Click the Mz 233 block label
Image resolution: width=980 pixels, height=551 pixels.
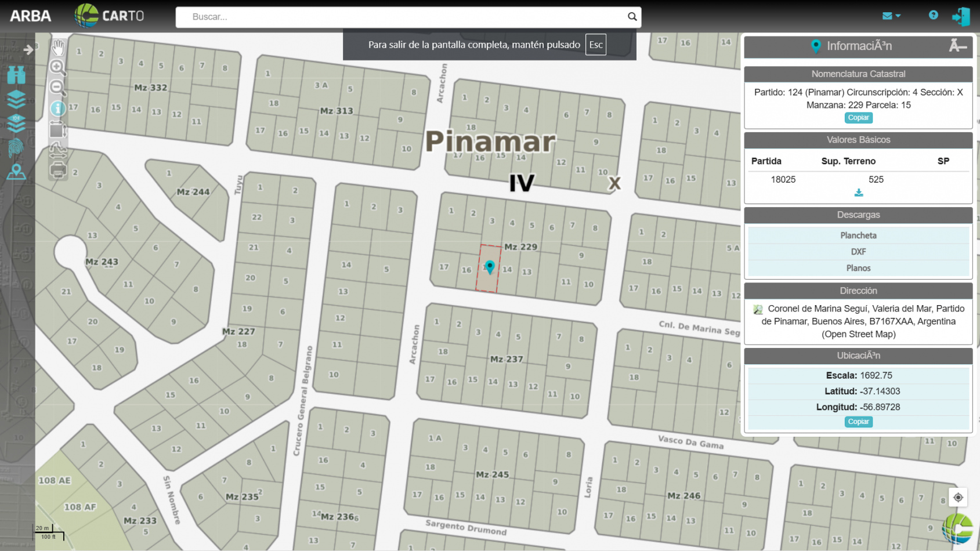(x=140, y=521)
